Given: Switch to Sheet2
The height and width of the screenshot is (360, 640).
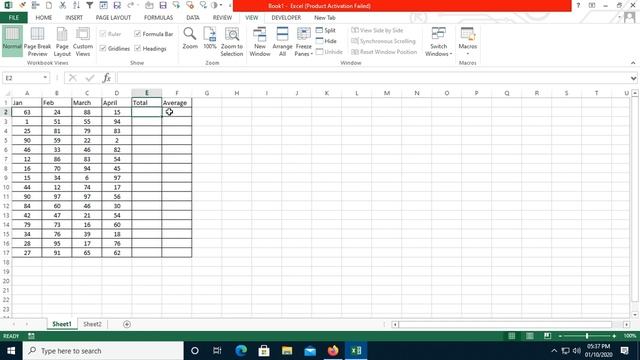Looking at the screenshot, I should pyautogui.click(x=92, y=324).
